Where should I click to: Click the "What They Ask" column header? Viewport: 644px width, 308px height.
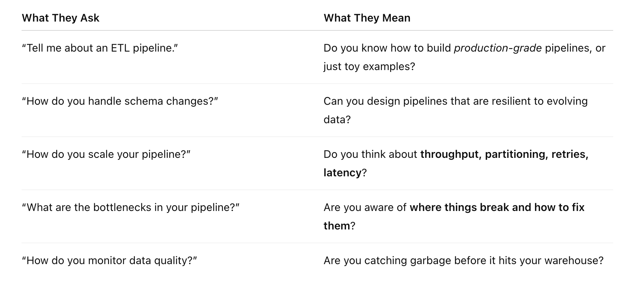point(60,18)
